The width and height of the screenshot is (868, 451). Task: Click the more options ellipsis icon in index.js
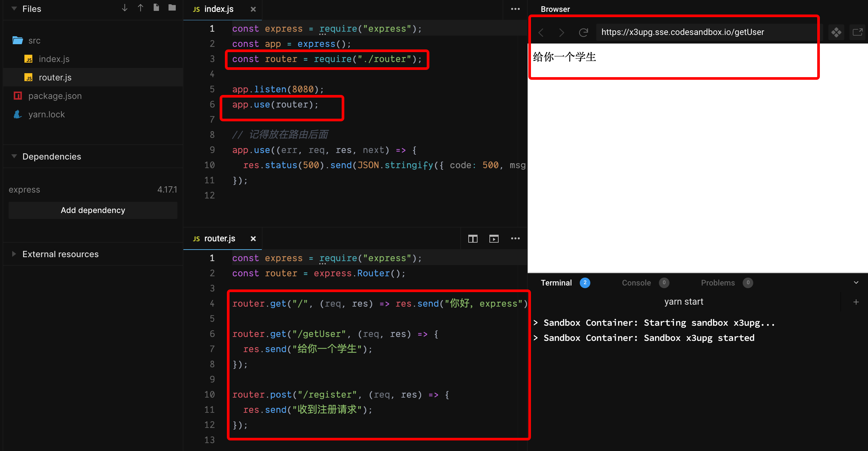click(515, 9)
